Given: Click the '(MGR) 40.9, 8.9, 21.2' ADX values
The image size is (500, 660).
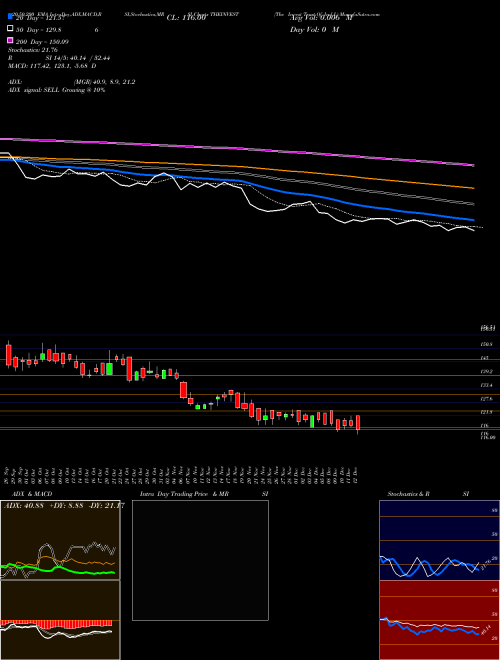Looking at the screenshot, I should 104,82.
